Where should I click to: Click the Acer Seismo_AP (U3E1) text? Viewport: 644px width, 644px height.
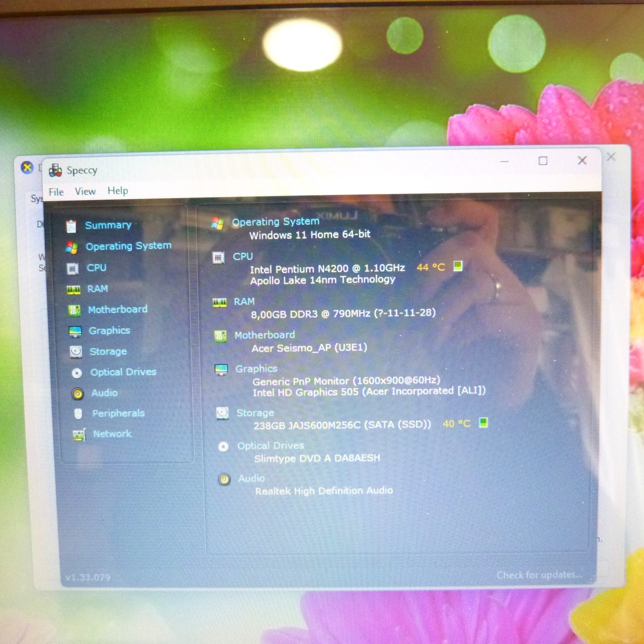[x=310, y=348]
